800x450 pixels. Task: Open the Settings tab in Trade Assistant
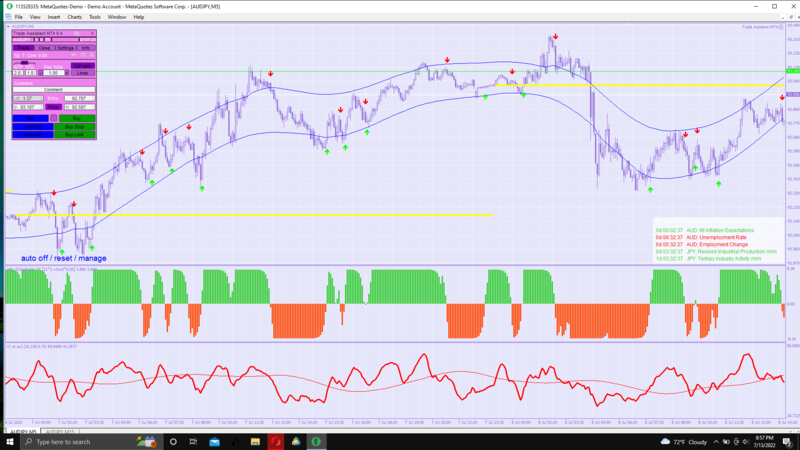65,48
